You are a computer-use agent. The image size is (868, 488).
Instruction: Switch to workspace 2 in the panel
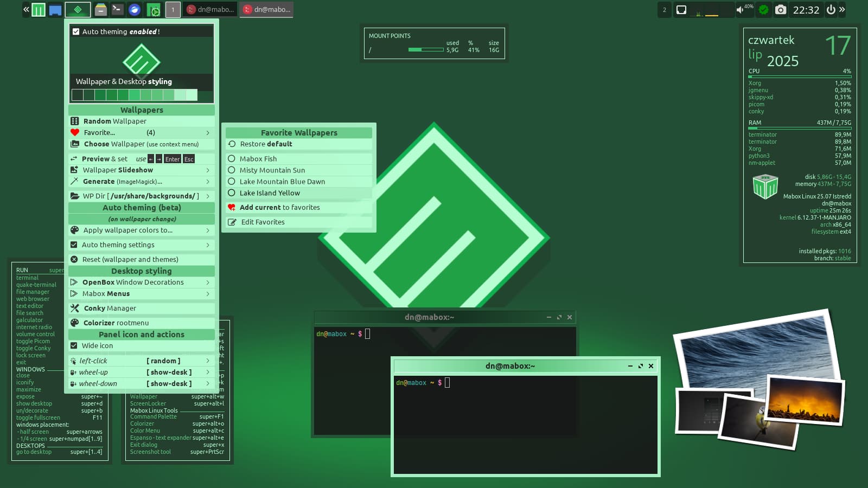tap(664, 10)
